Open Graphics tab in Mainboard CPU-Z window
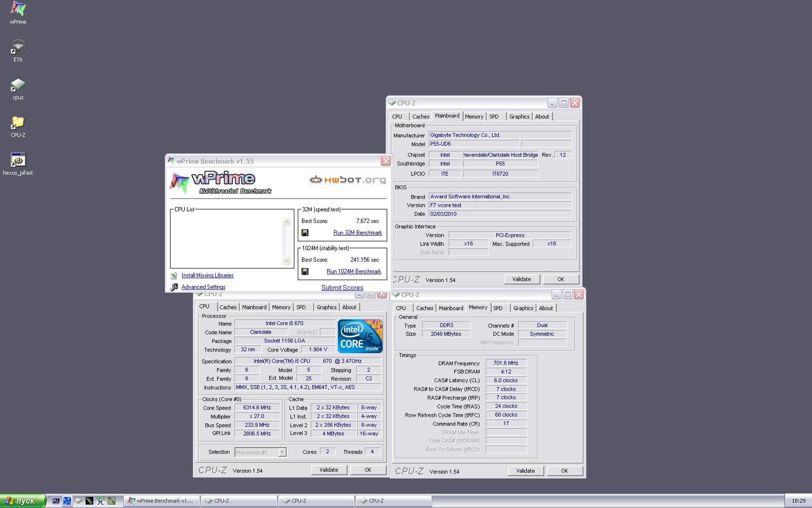The width and height of the screenshot is (812, 508). point(519,116)
